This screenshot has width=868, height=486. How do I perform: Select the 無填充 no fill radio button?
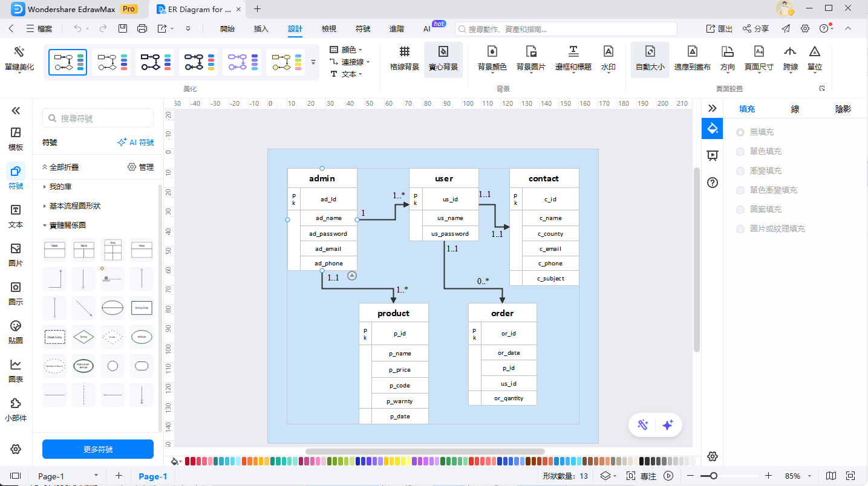tap(740, 132)
